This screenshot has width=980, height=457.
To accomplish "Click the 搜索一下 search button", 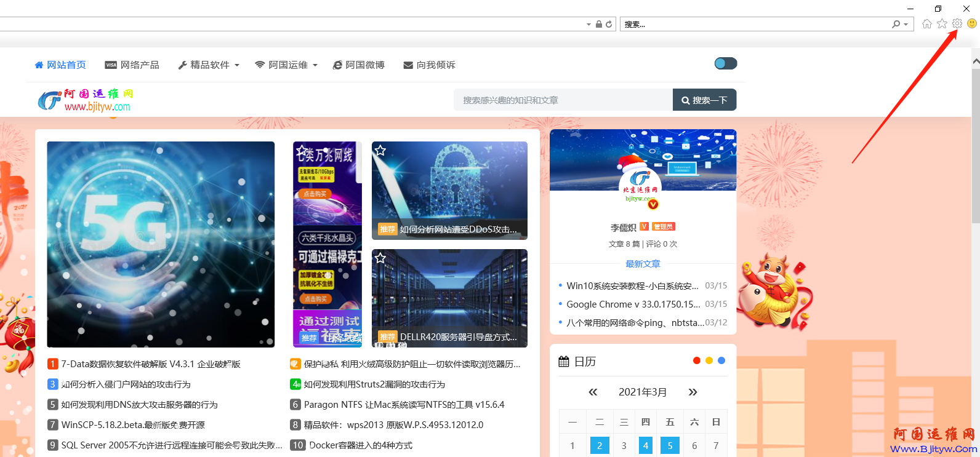I will point(704,100).
